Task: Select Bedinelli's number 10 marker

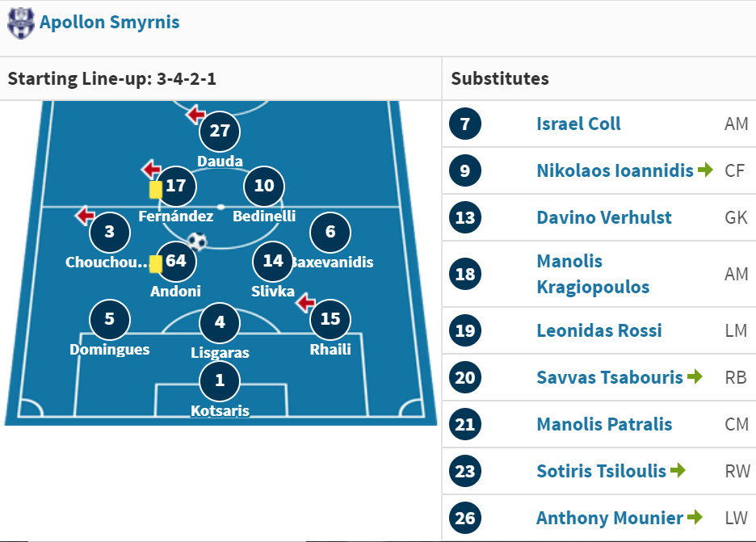Action: 264,186
